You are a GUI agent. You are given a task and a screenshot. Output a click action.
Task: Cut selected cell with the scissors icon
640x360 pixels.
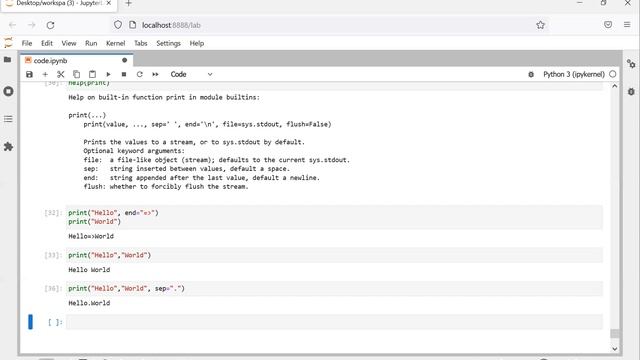pyautogui.click(x=60, y=74)
